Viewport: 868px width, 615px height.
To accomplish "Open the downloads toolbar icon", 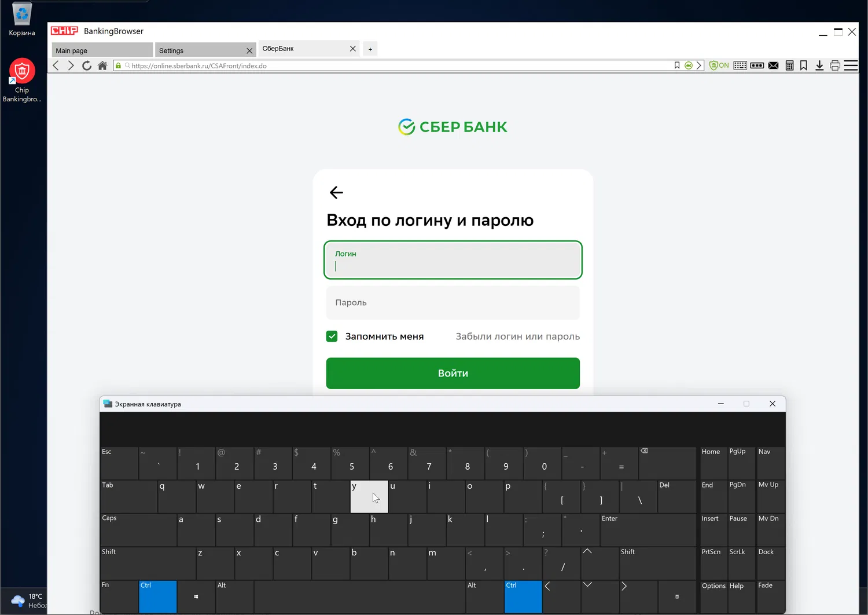I will point(819,65).
